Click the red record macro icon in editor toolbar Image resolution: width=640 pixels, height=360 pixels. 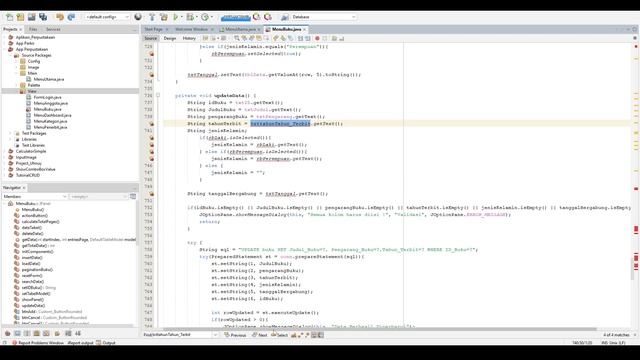tap(317, 38)
